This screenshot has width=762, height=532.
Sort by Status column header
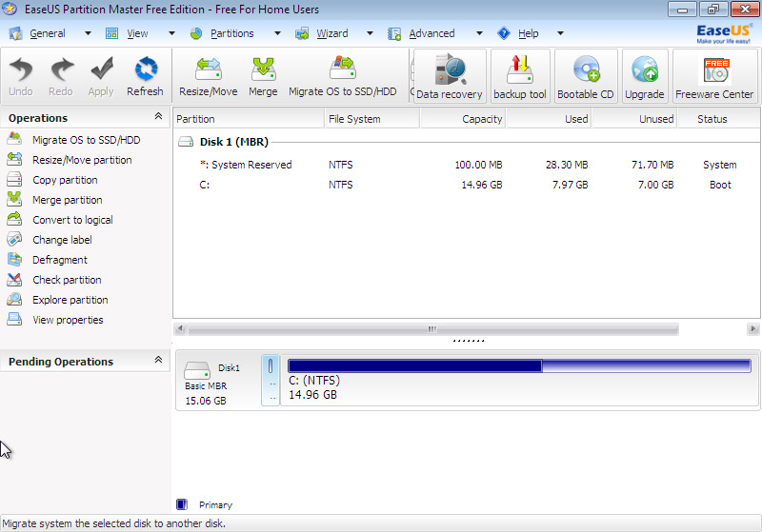click(x=719, y=119)
